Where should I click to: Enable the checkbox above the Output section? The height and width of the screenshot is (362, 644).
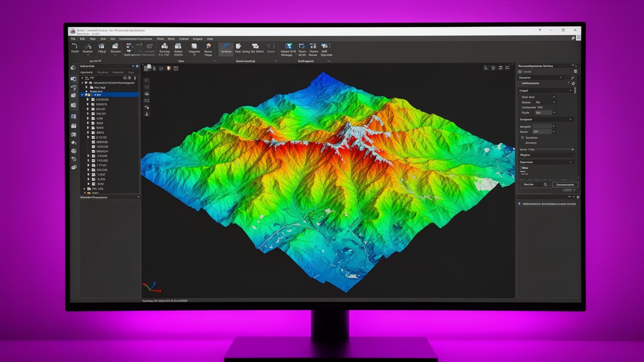tap(519, 83)
